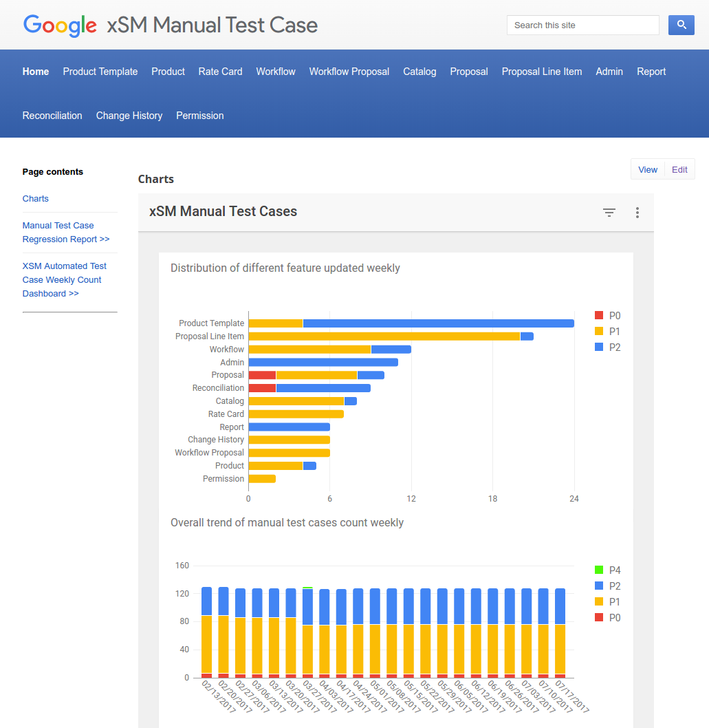Switch to the View tab

point(648,169)
